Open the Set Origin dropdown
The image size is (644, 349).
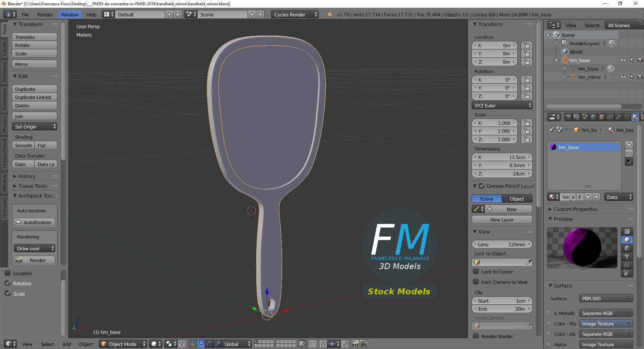35,127
